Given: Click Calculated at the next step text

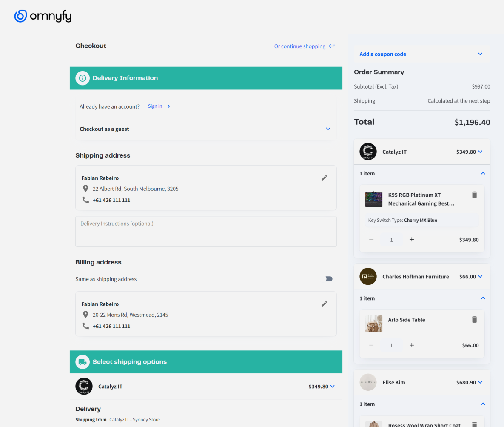Looking at the screenshot, I should pyautogui.click(x=458, y=101).
